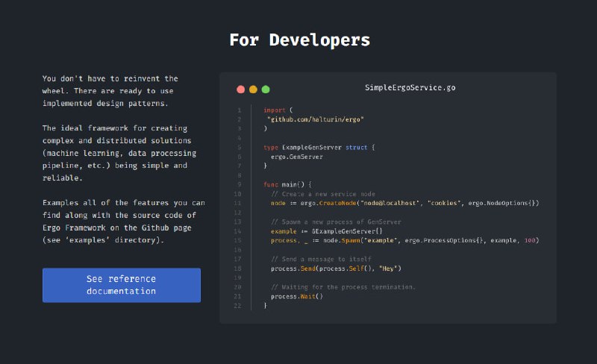This screenshot has height=364, width=597.
Task: Click the red dot in code window
Action: click(240, 90)
